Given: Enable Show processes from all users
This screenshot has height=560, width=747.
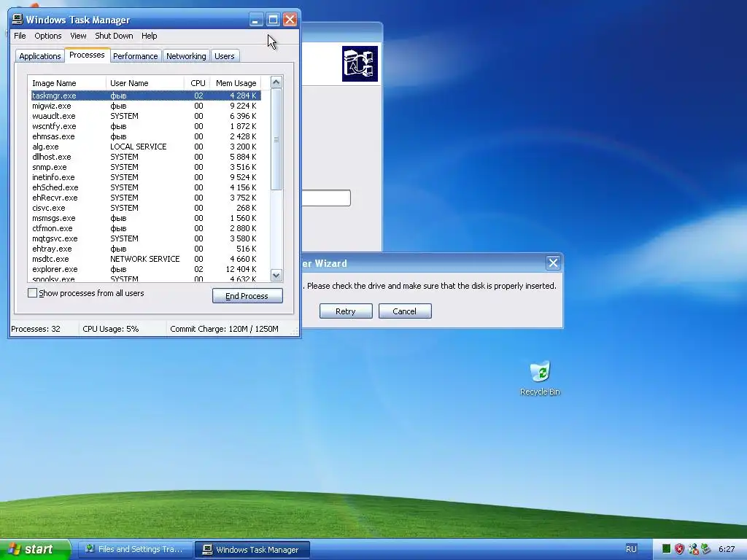Looking at the screenshot, I should tap(32, 293).
